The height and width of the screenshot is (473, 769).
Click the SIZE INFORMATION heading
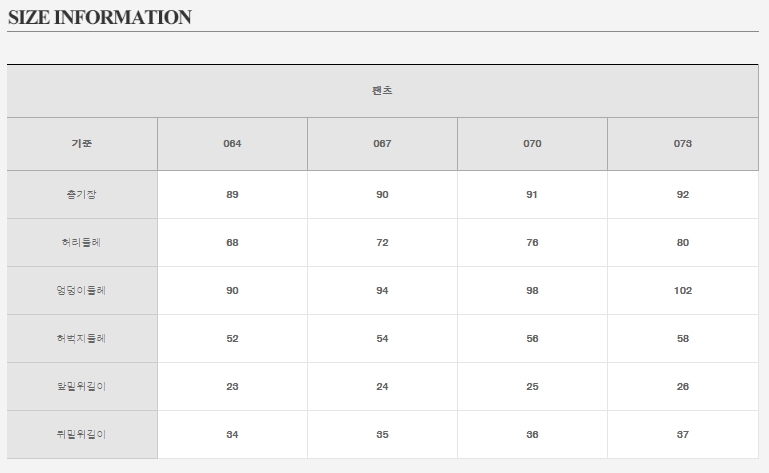(x=99, y=18)
